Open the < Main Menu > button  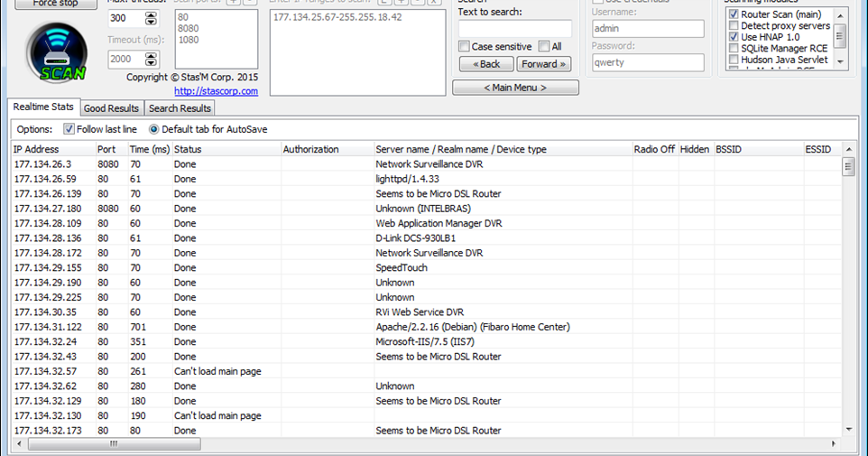tap(515, 88)
